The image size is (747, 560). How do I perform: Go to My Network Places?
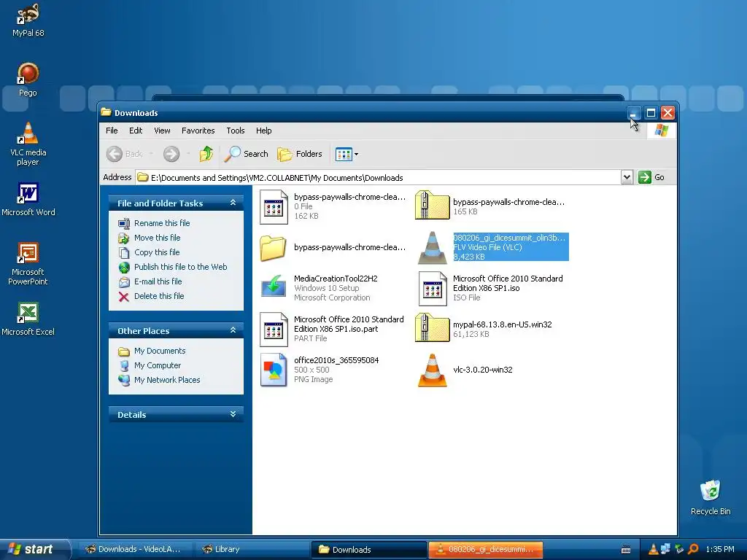tap(167, 380)
